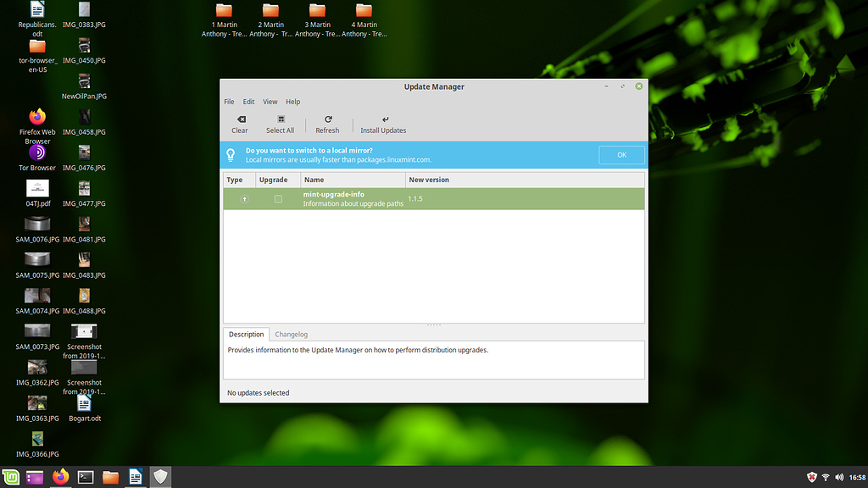Click the lightbulb icon on the mirror banner
The width and height of the screenshot is (868, 488).
point(231,154)
